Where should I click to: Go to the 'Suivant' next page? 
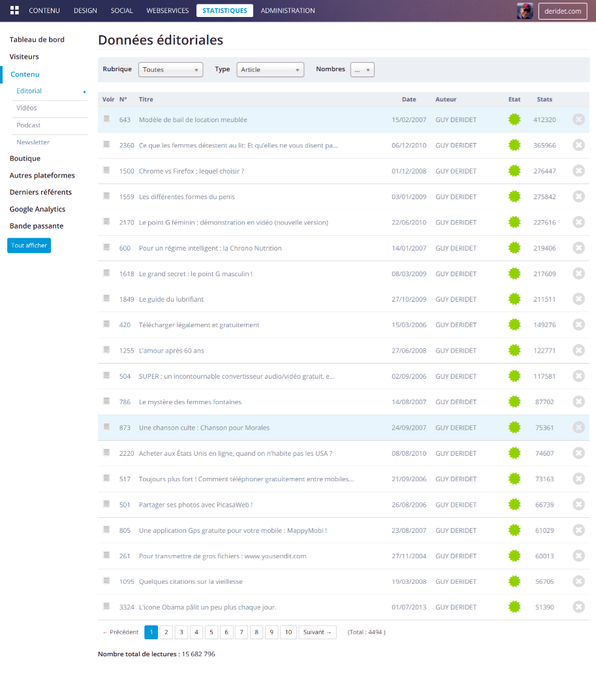click(x=317, y=632)
